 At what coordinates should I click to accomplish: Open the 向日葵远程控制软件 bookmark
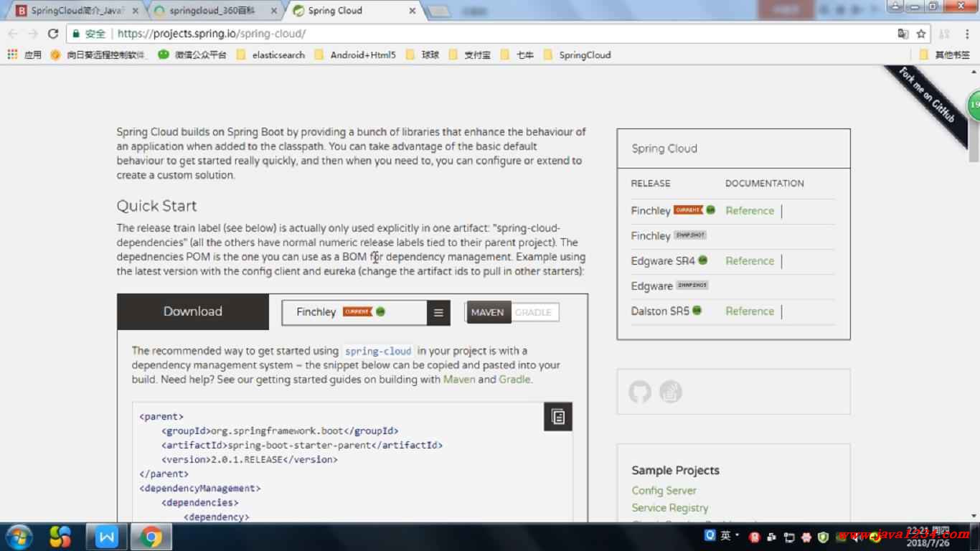pyautogui.click(x=98, y=55)
